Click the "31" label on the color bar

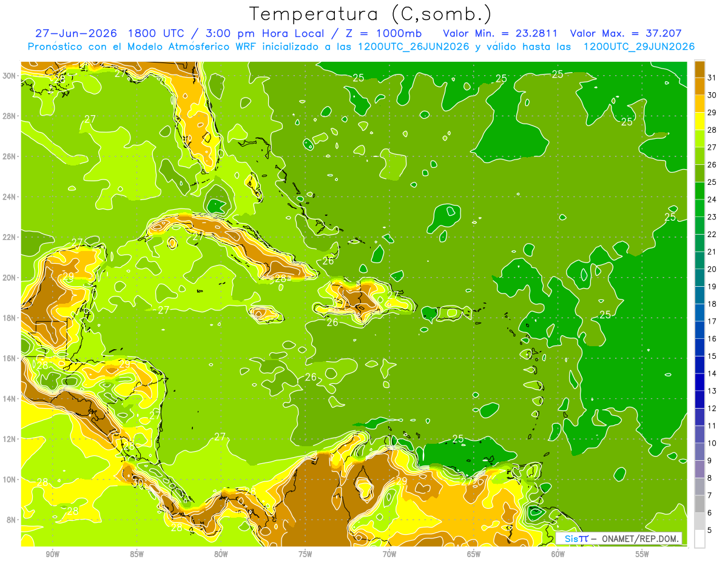click(x=712, y=78)
